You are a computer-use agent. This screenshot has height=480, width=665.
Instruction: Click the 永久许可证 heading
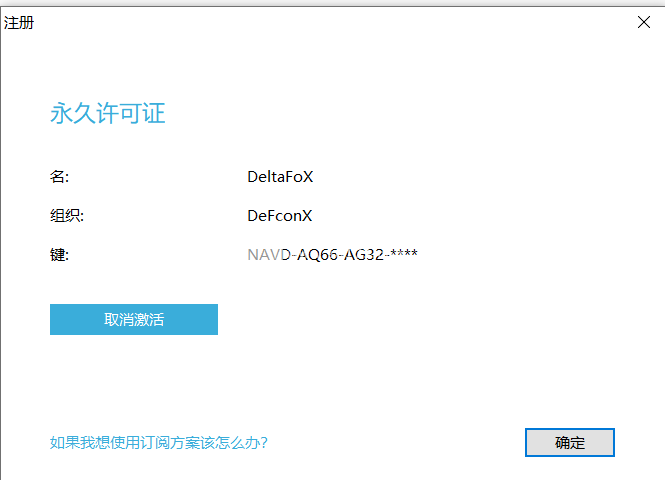[107, 113]
